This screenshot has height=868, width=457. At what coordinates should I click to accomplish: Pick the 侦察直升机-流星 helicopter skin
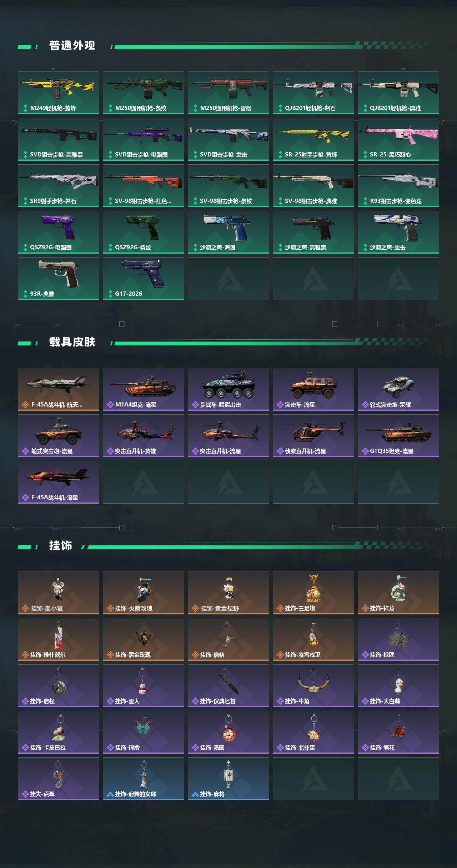pyautogui.click(x=313, y=436)
